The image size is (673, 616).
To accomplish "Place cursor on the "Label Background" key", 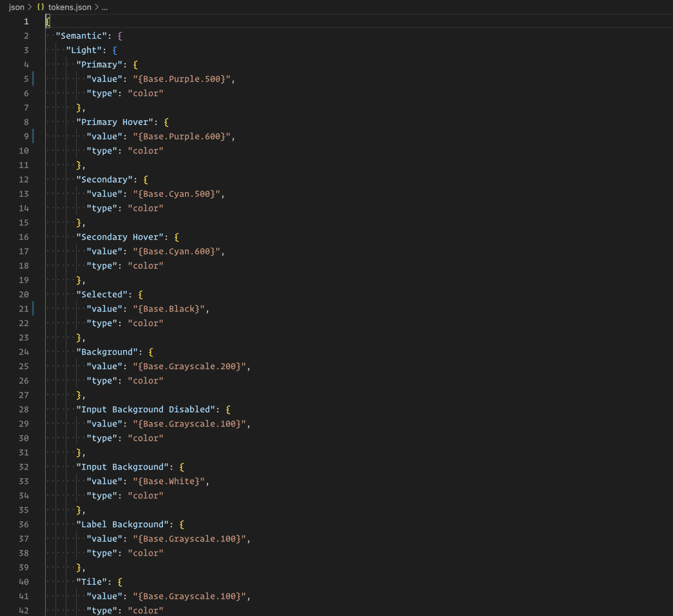I will pyautogui.click(x=122, y=524).
